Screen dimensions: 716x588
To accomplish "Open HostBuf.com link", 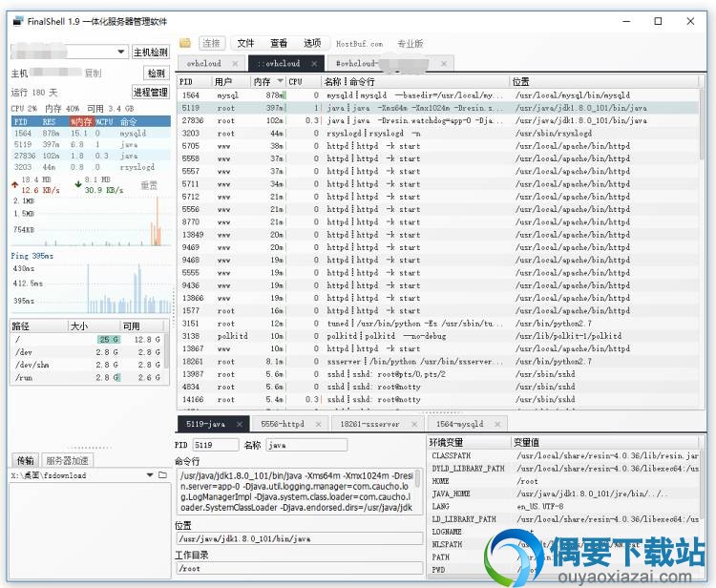I will coord(359,44).
